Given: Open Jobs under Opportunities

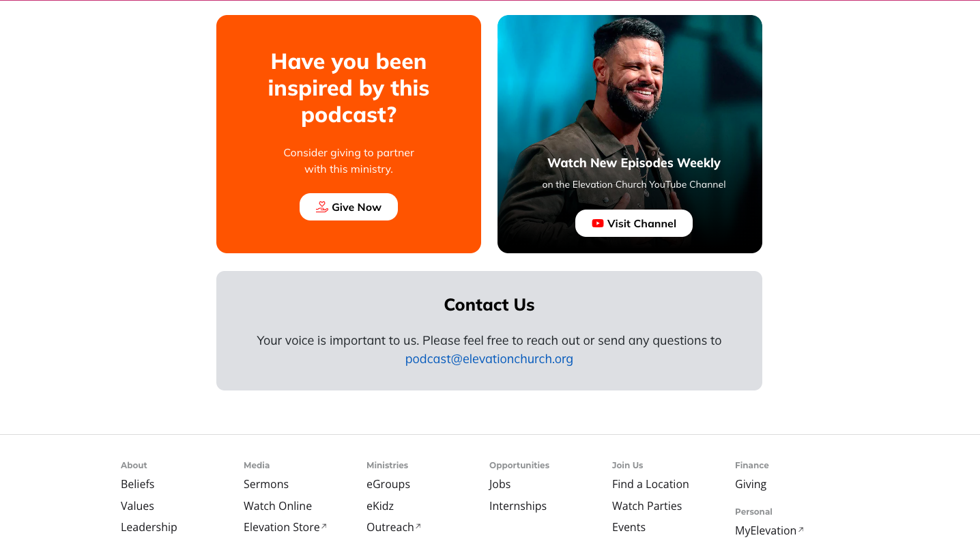Looking at the screenshot, I should tap(500, 484).
